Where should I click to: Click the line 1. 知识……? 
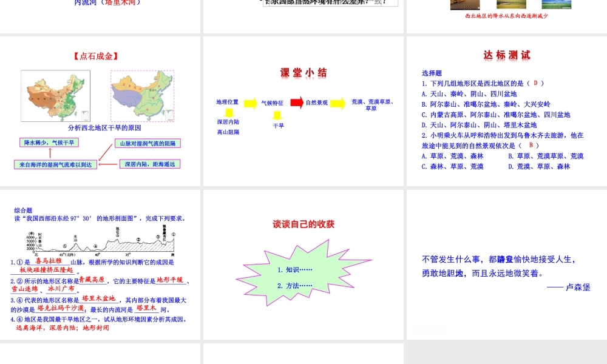pyautogui.click(x=294, y=270)
